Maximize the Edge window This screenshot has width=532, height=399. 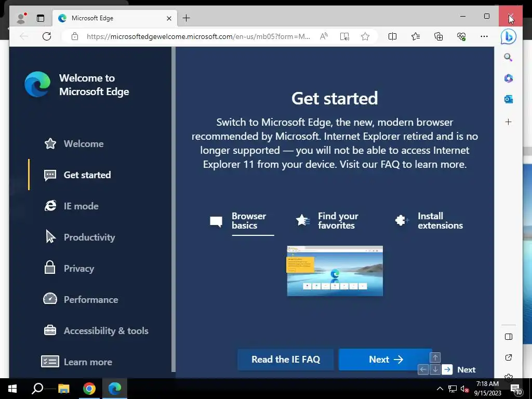click(486, 16)
